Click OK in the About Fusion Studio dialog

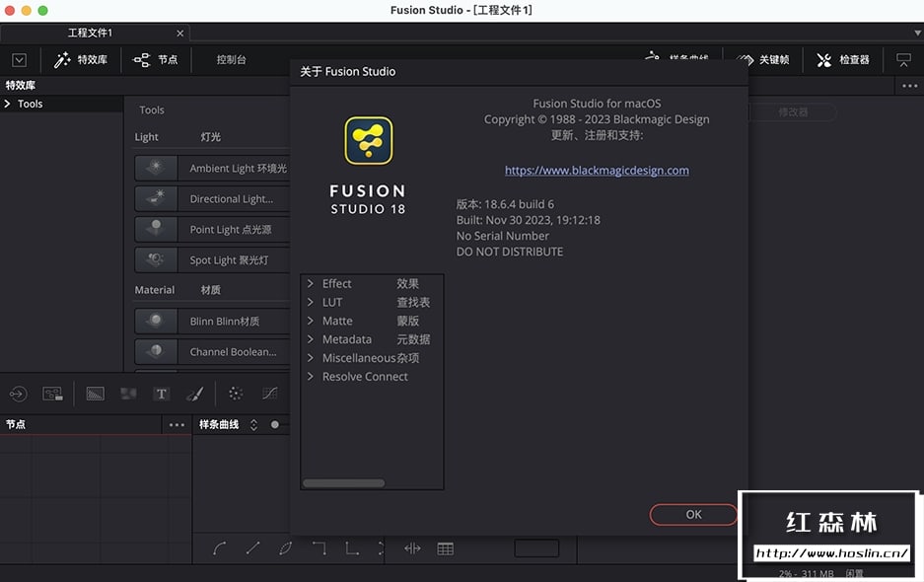tap(693, 514)
